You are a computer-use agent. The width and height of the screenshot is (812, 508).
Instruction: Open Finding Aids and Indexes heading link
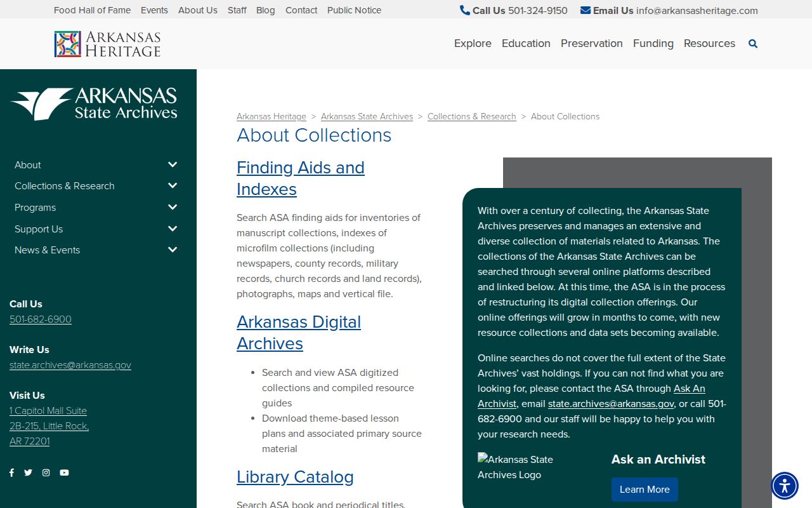(x=301, y=178)
